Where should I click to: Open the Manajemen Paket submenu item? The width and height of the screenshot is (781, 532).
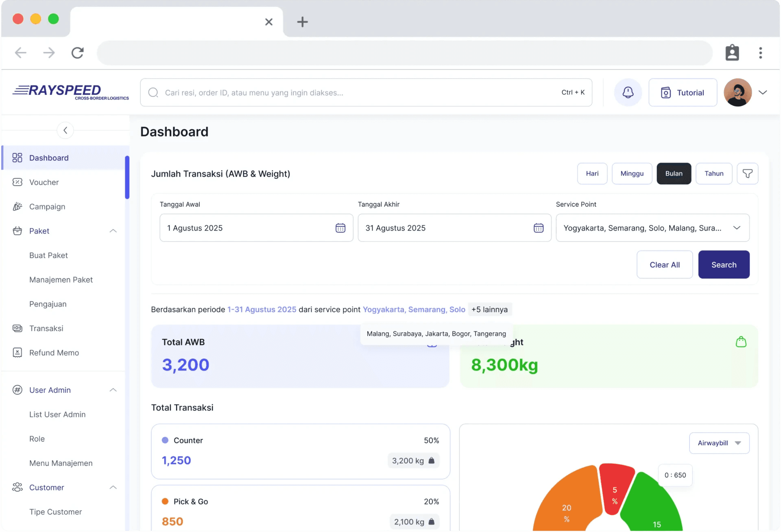pyautogui.click(x=61, y=280)
